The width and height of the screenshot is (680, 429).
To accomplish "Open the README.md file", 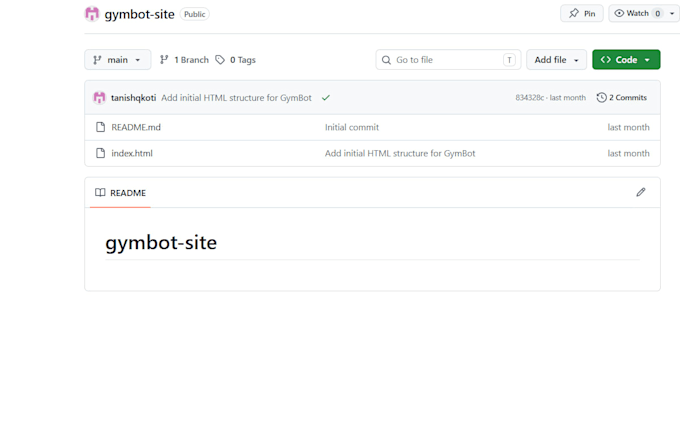I will pos(136,127).
